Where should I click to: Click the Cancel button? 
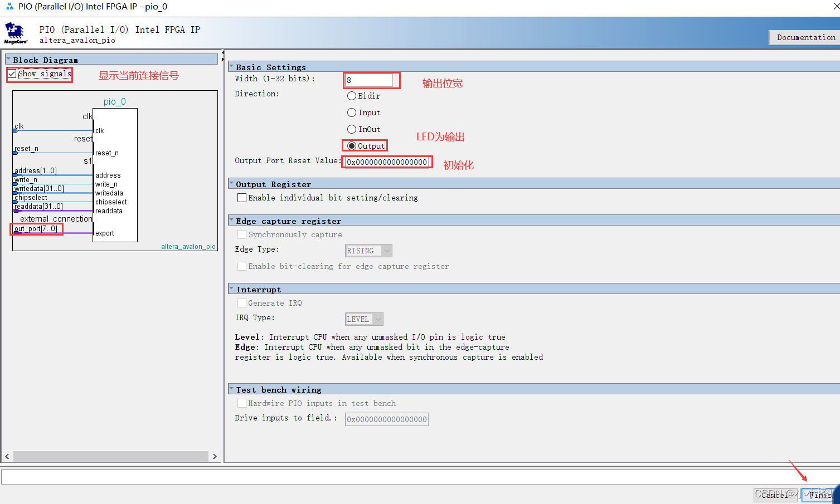tap(775, 495)
